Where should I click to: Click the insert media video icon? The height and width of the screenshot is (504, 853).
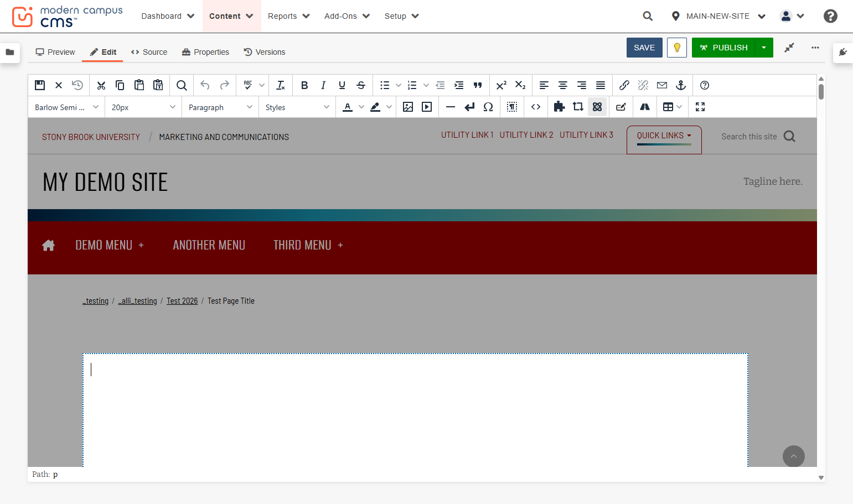427,107
